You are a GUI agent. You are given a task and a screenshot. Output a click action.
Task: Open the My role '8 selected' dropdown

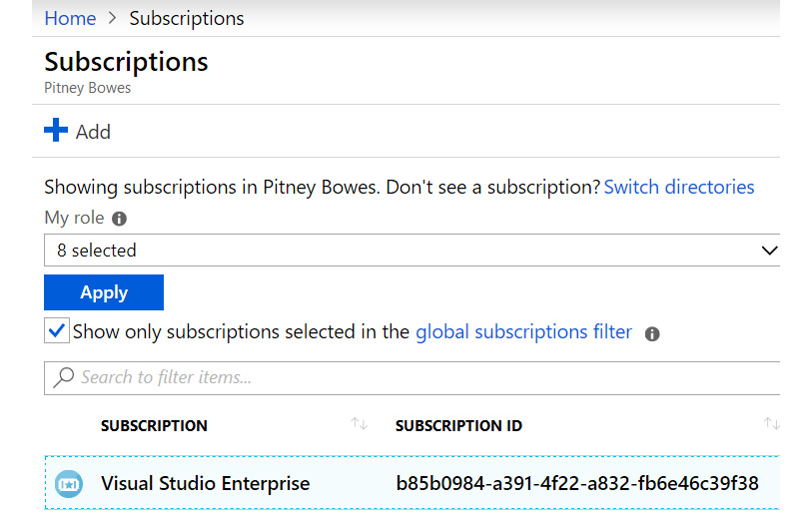[x=400, y=251]
